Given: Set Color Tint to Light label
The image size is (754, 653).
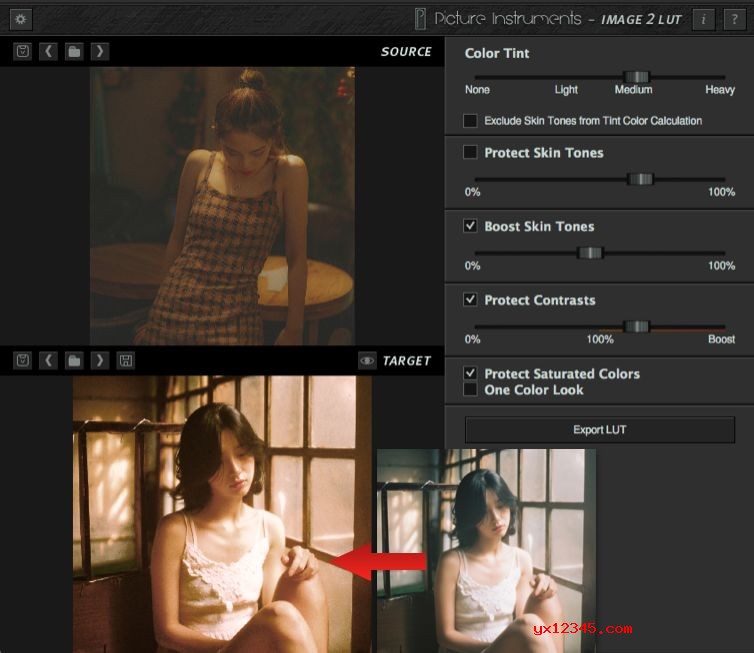Looking at the screenshot, I should [x=566, y=89].
